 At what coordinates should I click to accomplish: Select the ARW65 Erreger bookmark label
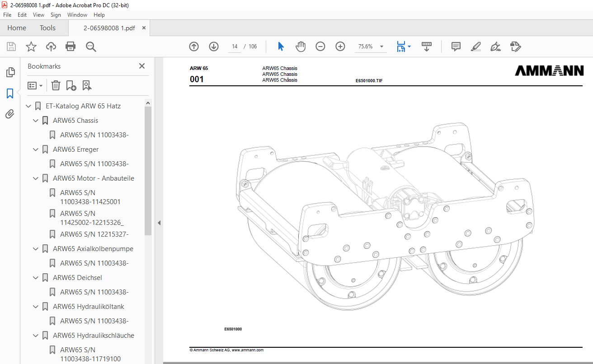click(75, 149)
